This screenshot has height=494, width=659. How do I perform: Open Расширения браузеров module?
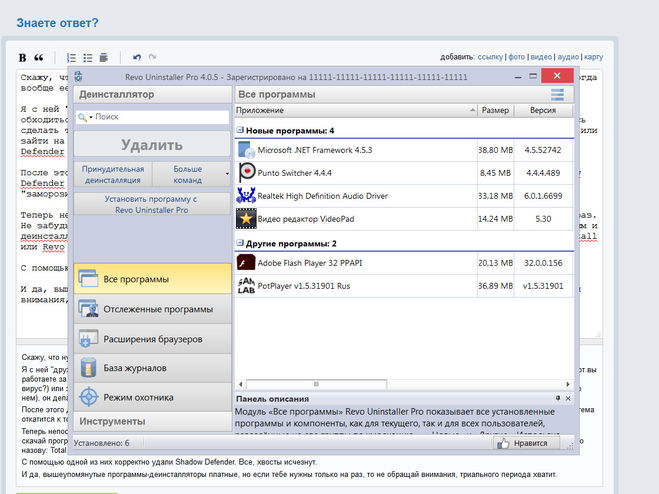[153, 339]
